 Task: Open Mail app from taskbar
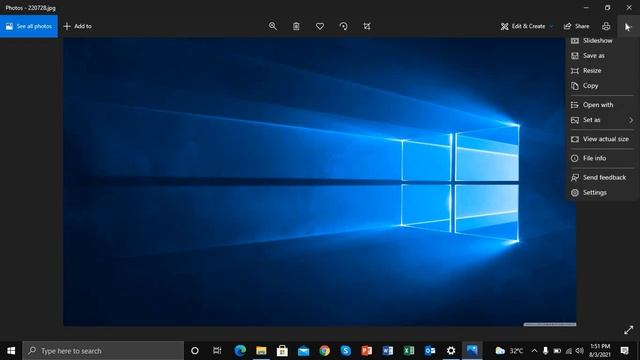(x=303, y=351)
